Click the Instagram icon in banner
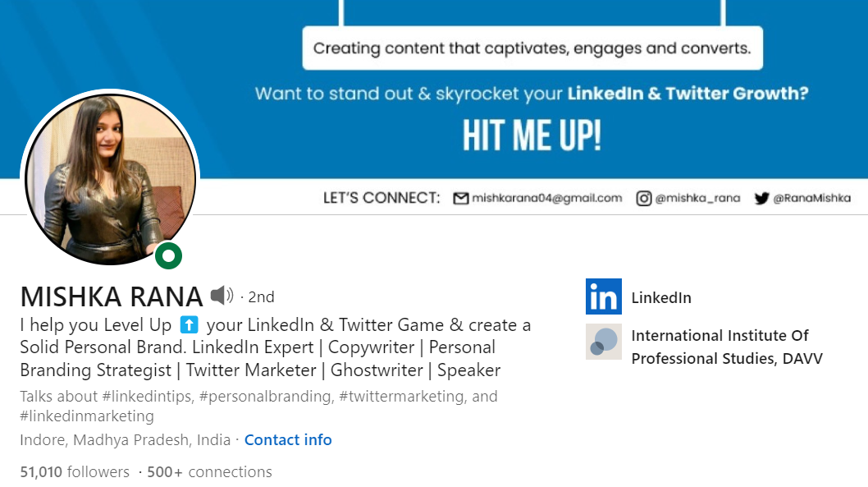 (x=643, y=199)
